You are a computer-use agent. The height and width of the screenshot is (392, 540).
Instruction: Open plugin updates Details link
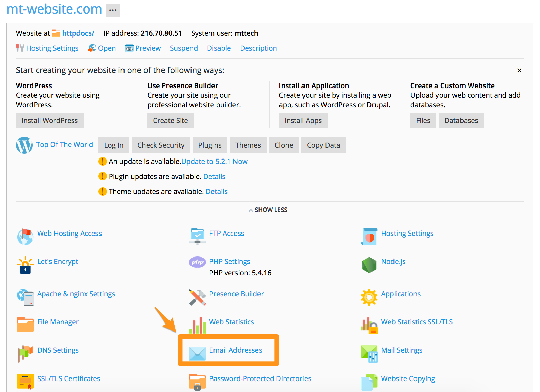coord(214,176)
